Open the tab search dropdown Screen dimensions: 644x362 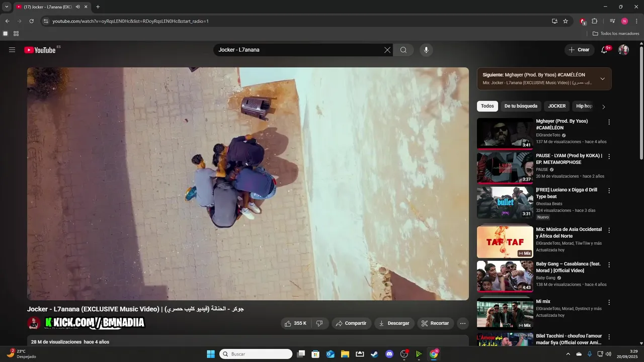coord(7,7)
